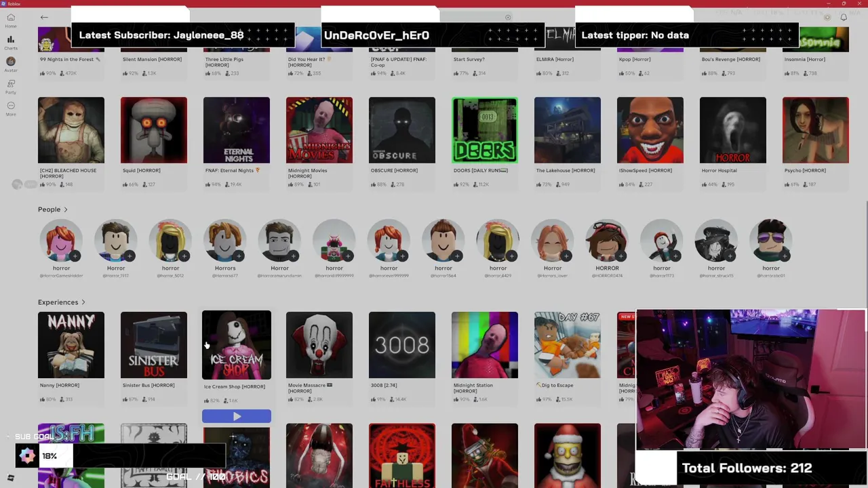This screenshot has height=488, width=868.
Task: Add friend @Horror_1917 with the plus icon
Action: coord(130,256)
